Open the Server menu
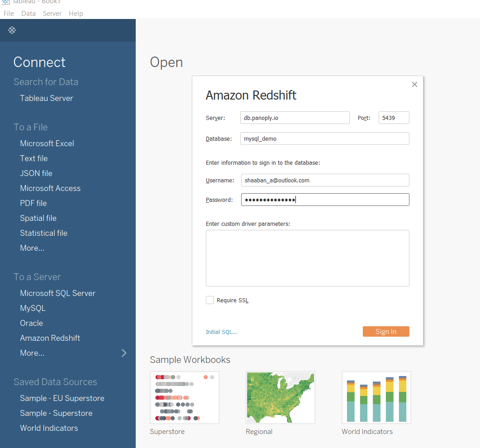 point(52,14)
